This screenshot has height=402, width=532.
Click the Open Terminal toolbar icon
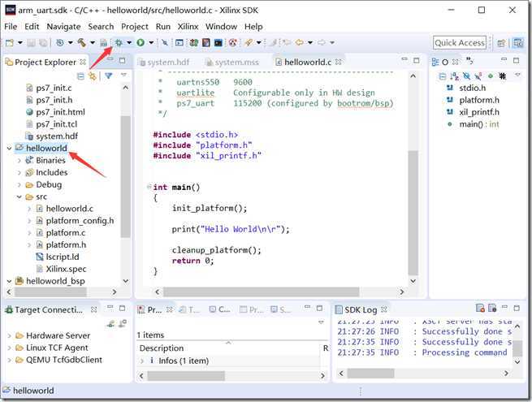[179, 43]
